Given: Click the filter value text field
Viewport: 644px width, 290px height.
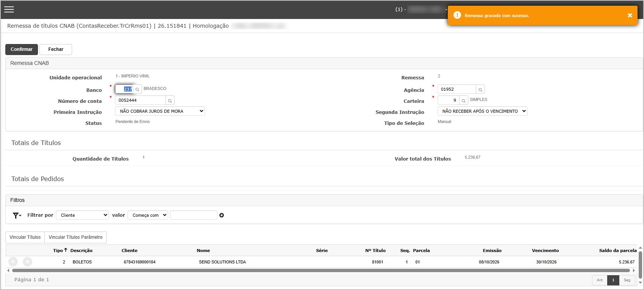Looking at the screenshot, I should point(194,215).
